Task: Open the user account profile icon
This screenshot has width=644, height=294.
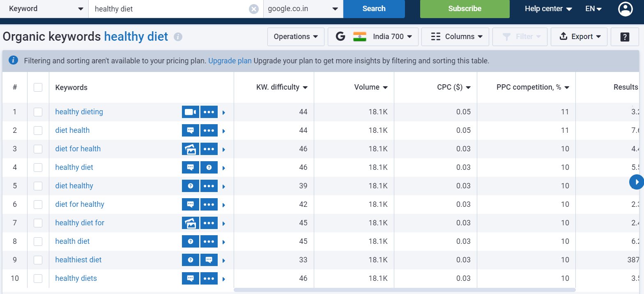Action: point(625,9)
